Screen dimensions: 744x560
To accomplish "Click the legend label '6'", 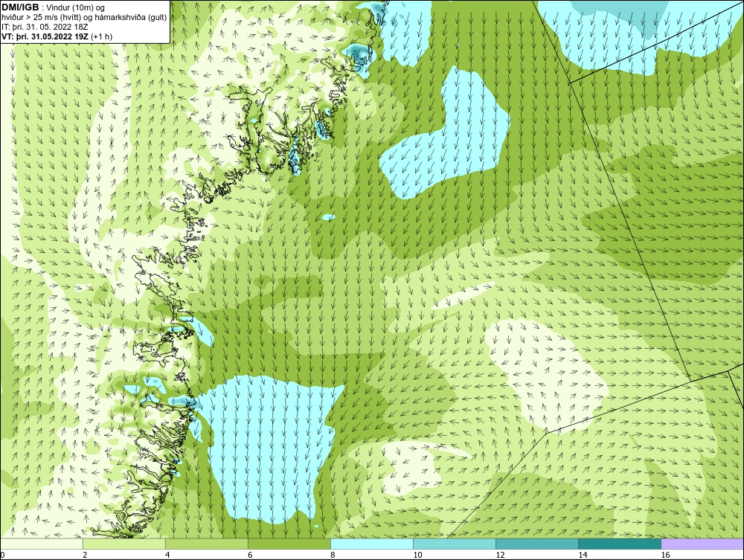I will tap(249, 555).
